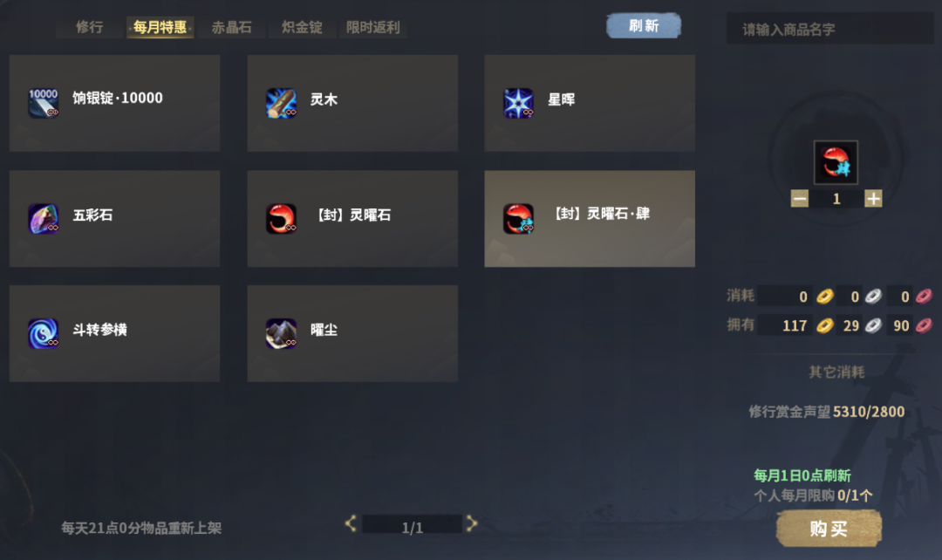Viewport: 942px width, 560px height.
Task: Click the selected item preview thumbnail
Action: click(836, 162)
